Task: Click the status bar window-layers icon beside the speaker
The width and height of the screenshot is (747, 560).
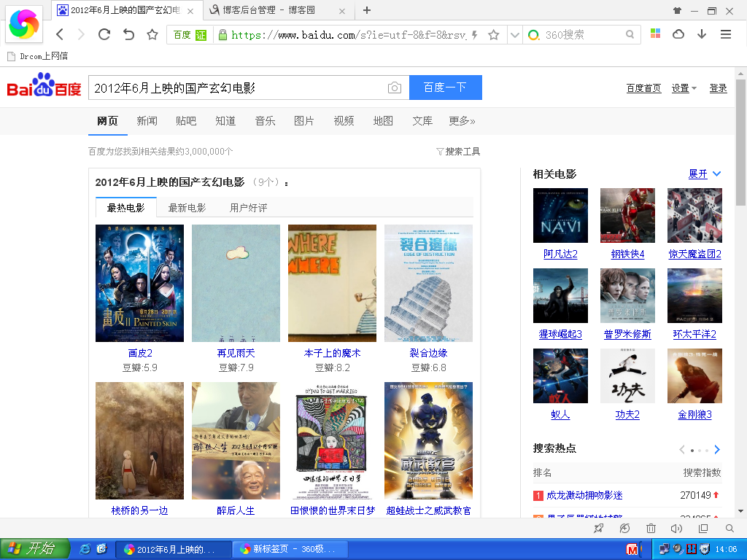Action: 703,528
